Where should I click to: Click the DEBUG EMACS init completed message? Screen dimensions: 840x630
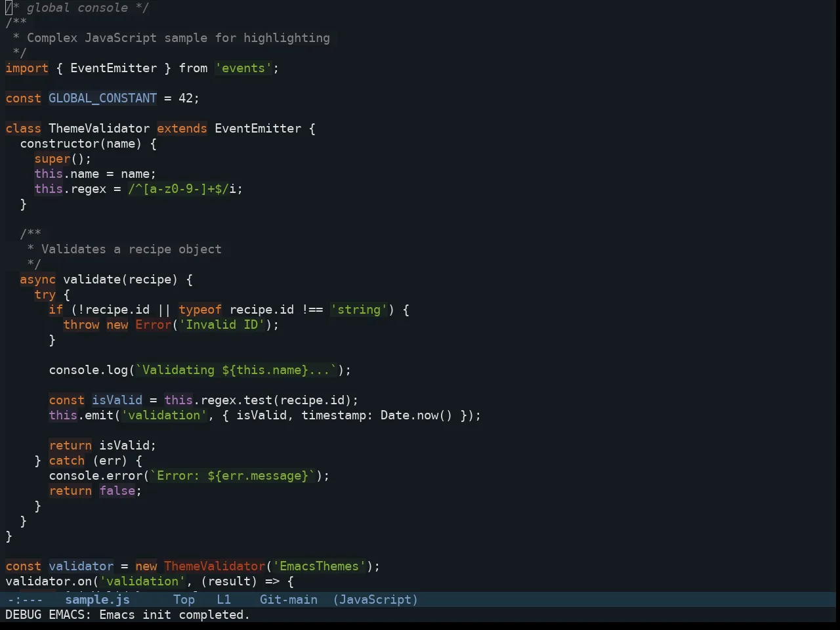point(128,615)
